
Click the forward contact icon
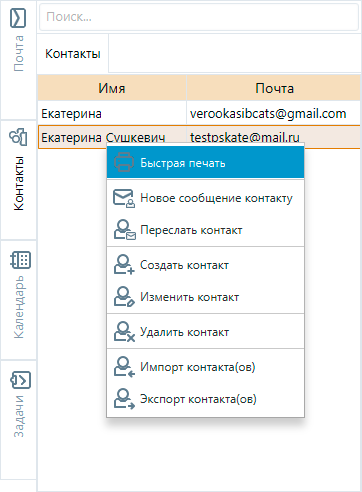124,230
